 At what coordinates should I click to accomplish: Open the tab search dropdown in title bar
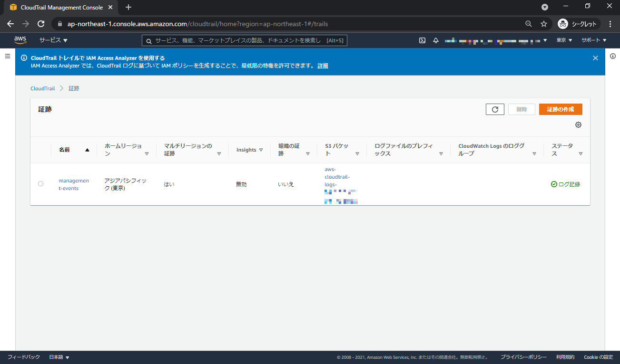[x=545, y=7]
